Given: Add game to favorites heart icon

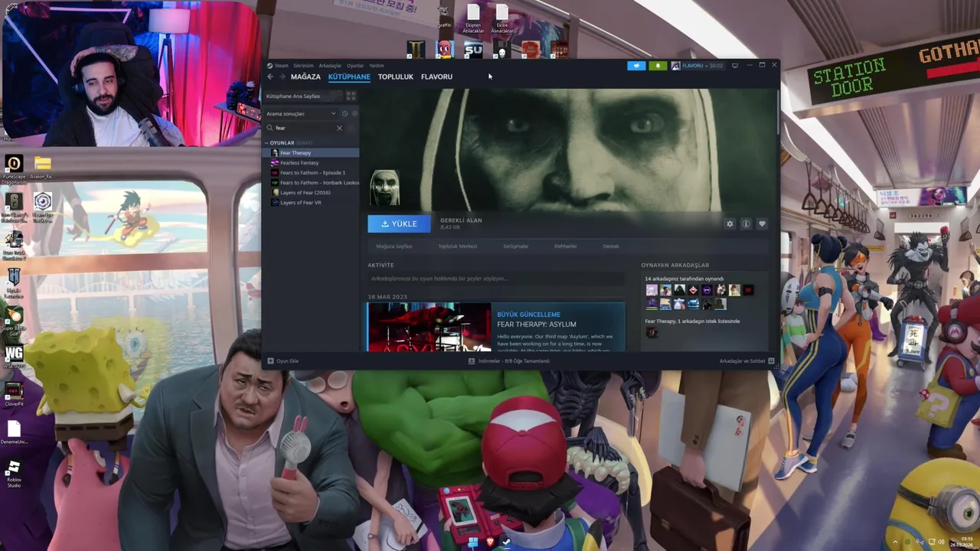Looking at the screenshot, I should tap(762, 224).
